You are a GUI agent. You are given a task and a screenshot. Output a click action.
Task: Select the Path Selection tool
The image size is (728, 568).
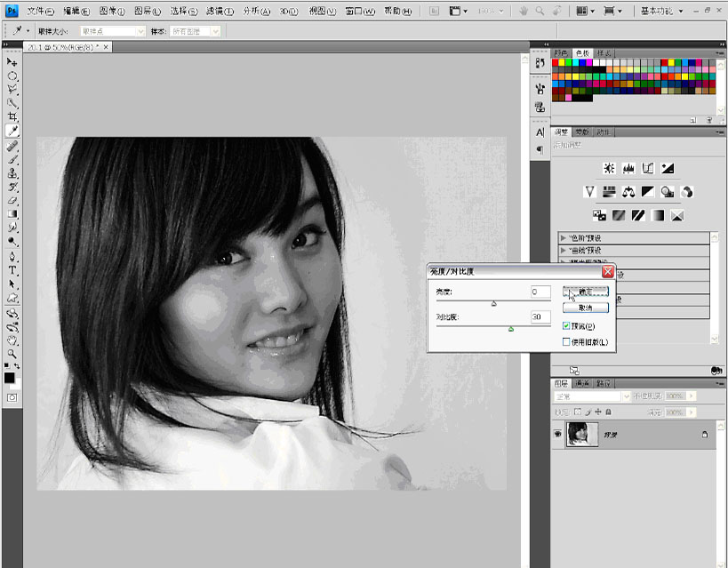coord(12,284)
